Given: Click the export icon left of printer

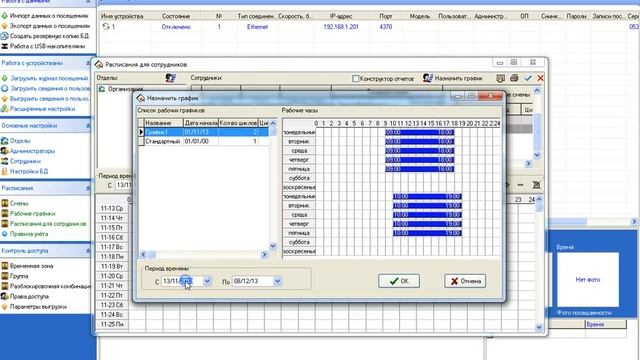Looking at the screenshot, I should coord(500,78).
